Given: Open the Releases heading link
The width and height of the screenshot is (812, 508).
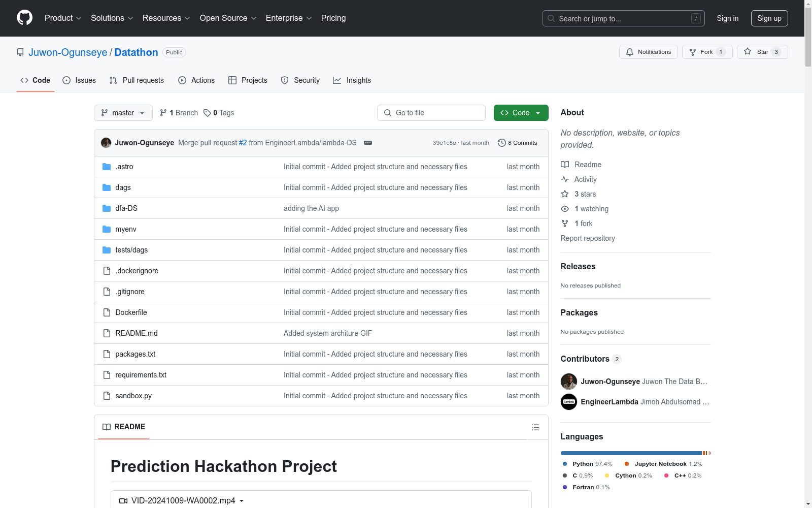Looking at the screenshot, I should click(578, 266).
